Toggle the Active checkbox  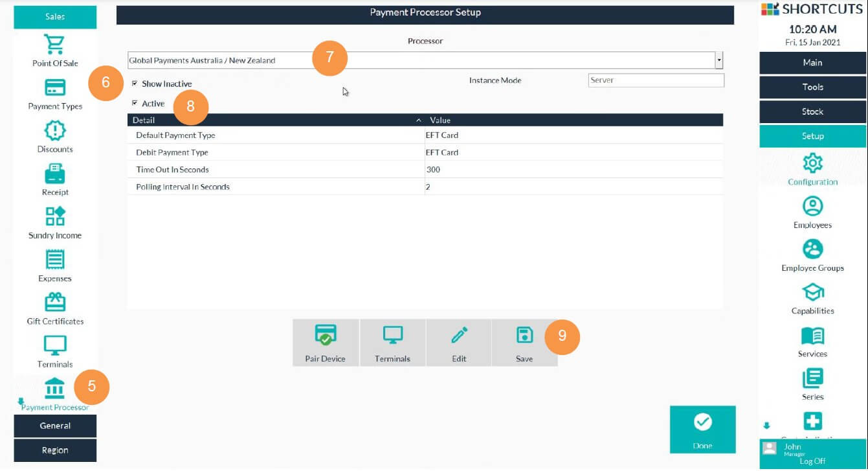click(135, 103)
